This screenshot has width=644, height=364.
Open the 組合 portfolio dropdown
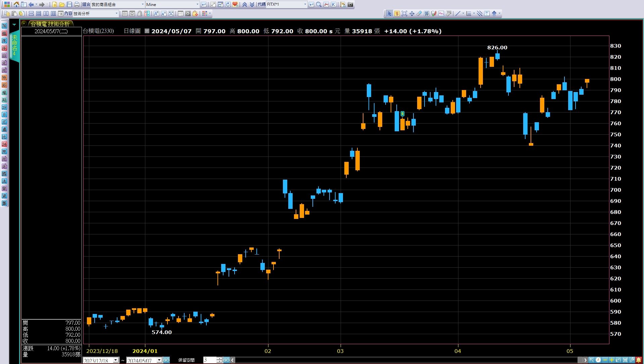(143, 4)
